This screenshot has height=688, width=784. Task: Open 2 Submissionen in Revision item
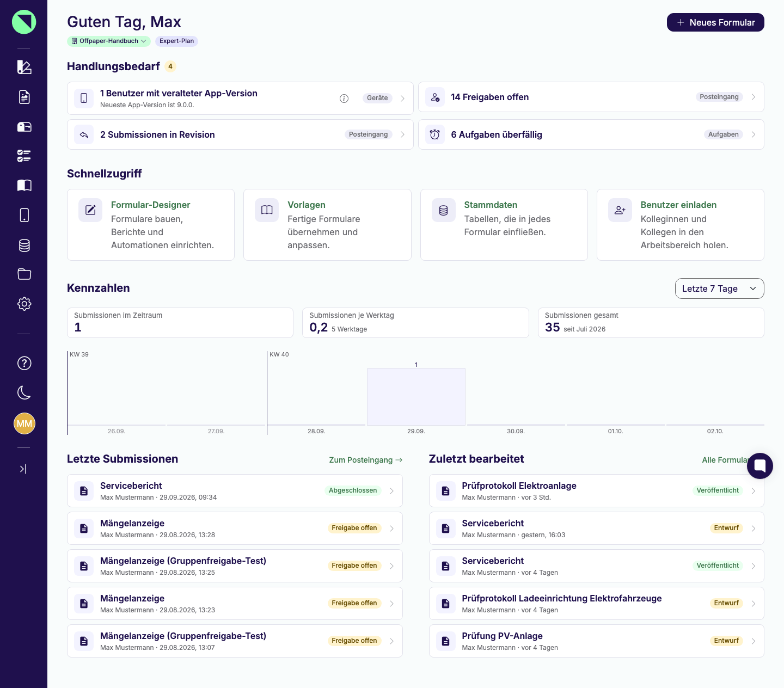(240, 134)
